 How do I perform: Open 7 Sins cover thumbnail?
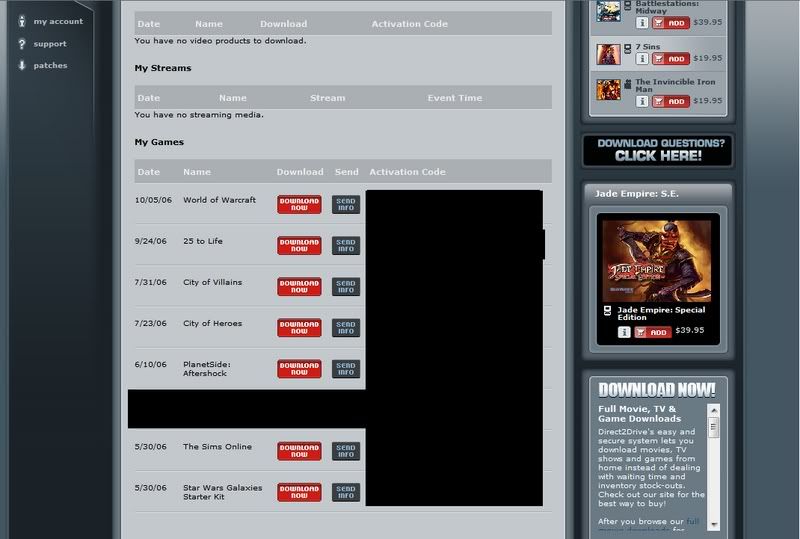pyautogui.click(x=609, y=54)
